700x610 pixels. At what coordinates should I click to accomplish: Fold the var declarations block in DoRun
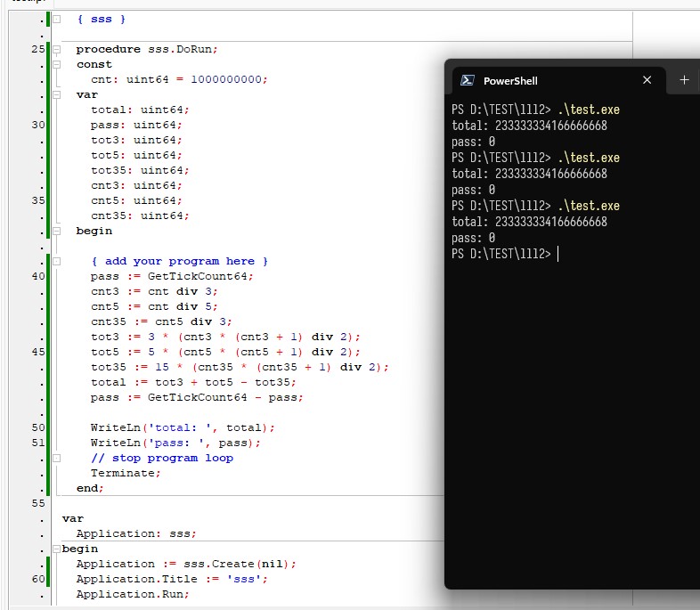57,94
